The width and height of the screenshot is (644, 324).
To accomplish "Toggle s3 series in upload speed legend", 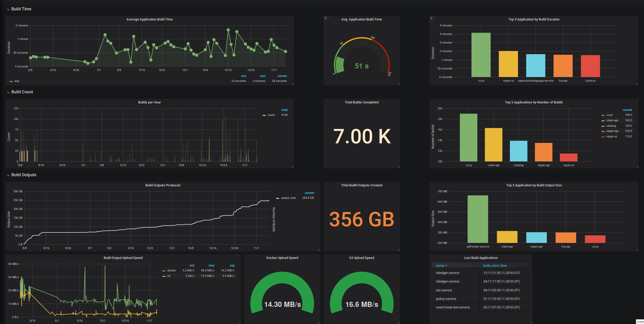I will tap(169, 276).
